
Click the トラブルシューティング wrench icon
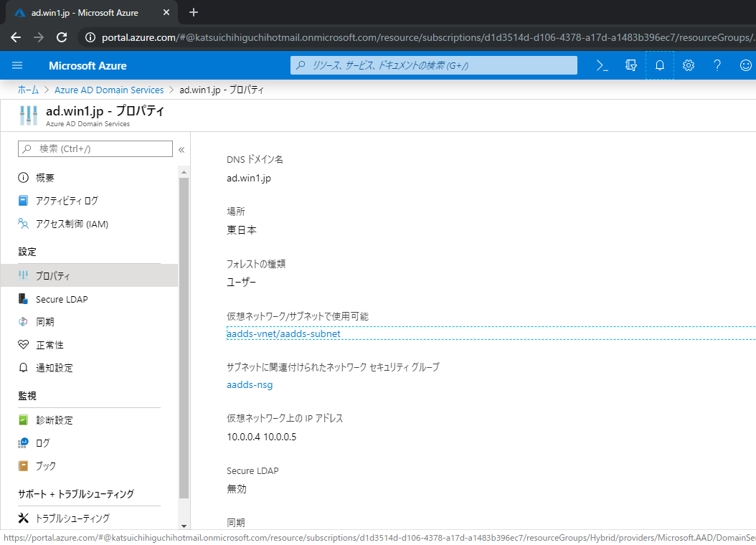tap(23, 518)
